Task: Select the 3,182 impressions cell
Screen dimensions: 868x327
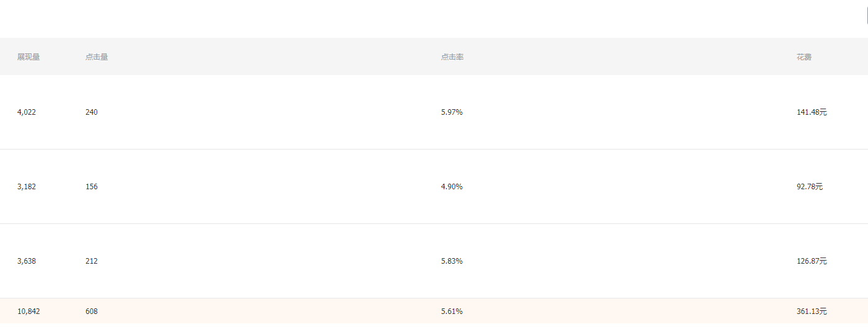Action: point(27,187)
